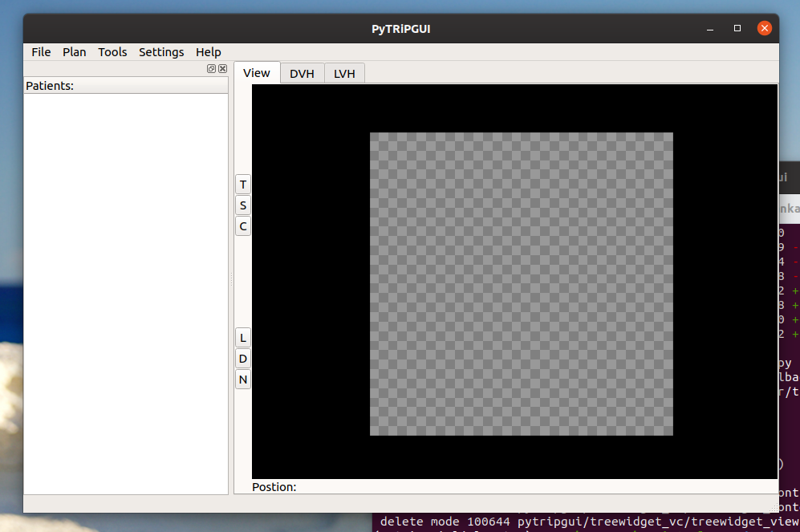Open the Settings menu
The height and width of the screenshot is (532, 800).
160,51
